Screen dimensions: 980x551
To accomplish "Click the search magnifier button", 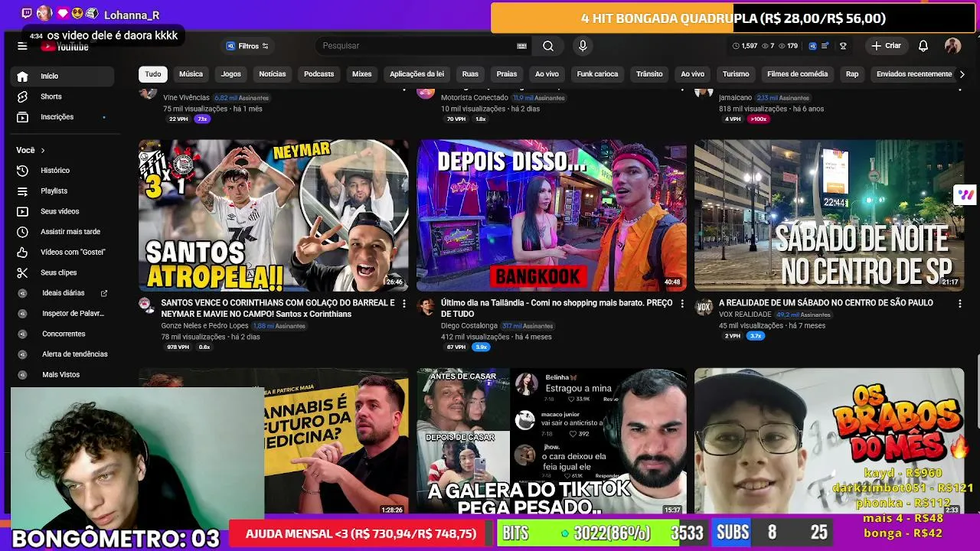I will click(548, 46).
